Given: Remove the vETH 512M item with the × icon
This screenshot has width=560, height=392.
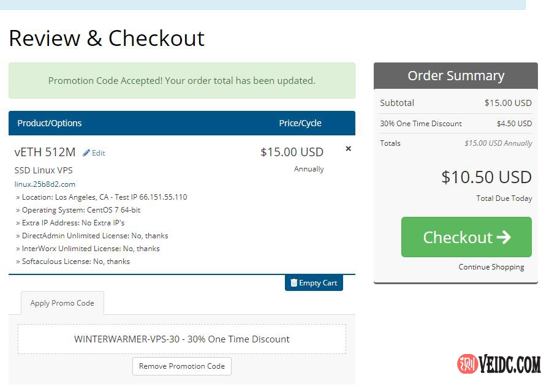Looking at the screenshot, I should pos(349,149).
